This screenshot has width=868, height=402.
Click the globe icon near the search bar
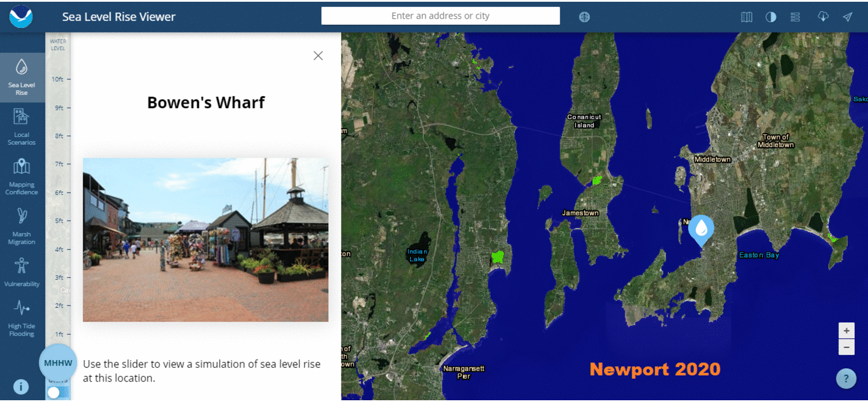click(x=584, y=16)
